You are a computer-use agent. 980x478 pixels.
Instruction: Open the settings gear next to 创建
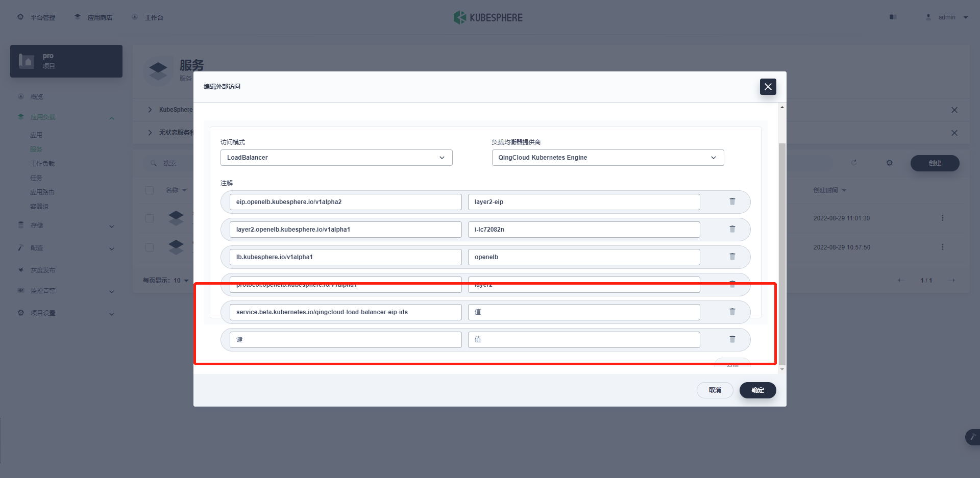889,162
